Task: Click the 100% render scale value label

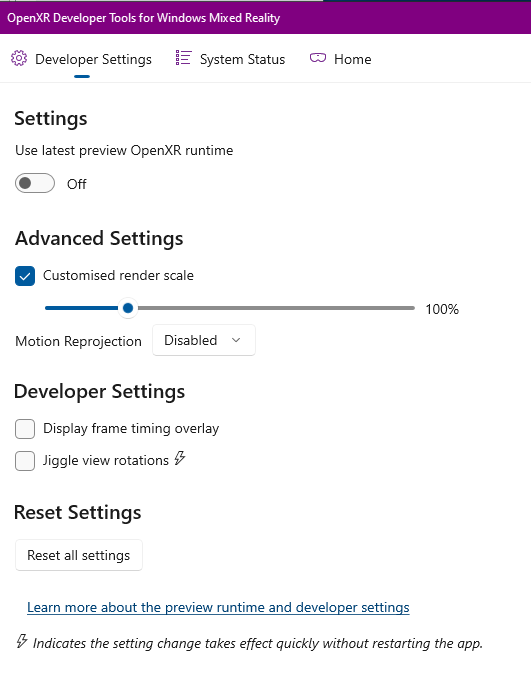Action: coord(442,309)
